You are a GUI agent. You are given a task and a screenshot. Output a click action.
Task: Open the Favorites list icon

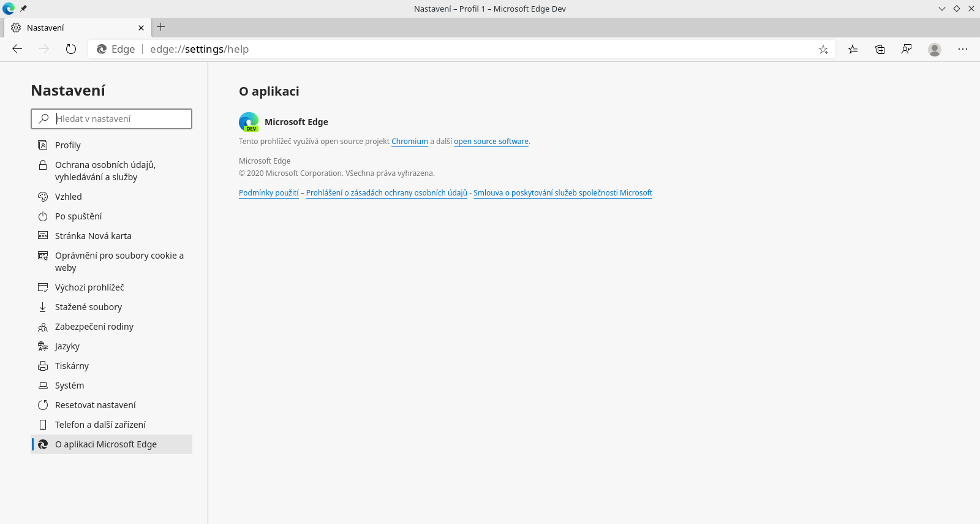pos(853,49)
